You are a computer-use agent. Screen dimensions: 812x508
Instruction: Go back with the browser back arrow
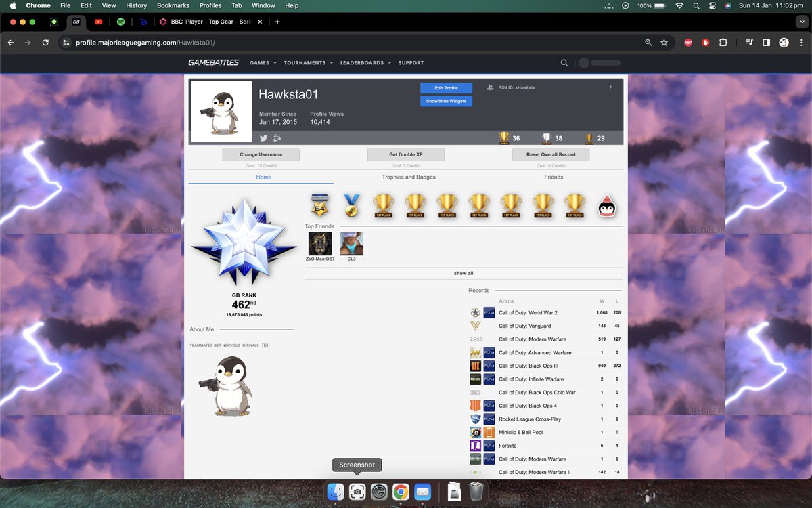pos(11,42)
